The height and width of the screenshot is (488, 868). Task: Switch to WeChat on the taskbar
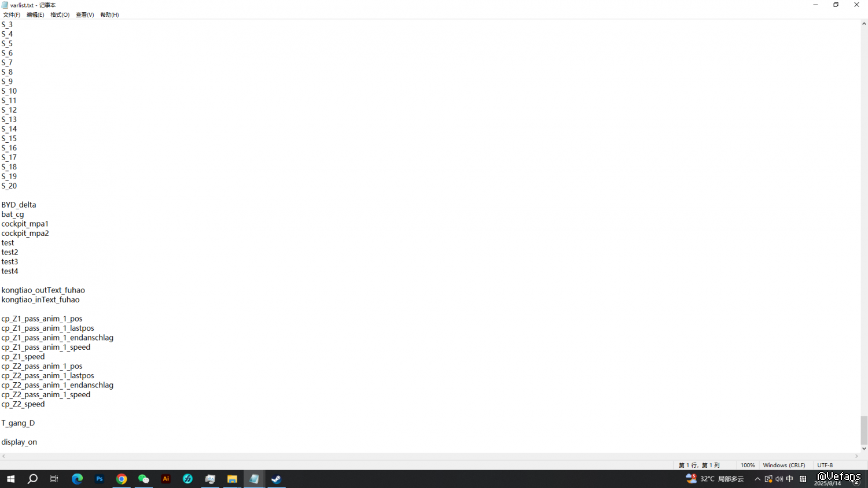144,479
